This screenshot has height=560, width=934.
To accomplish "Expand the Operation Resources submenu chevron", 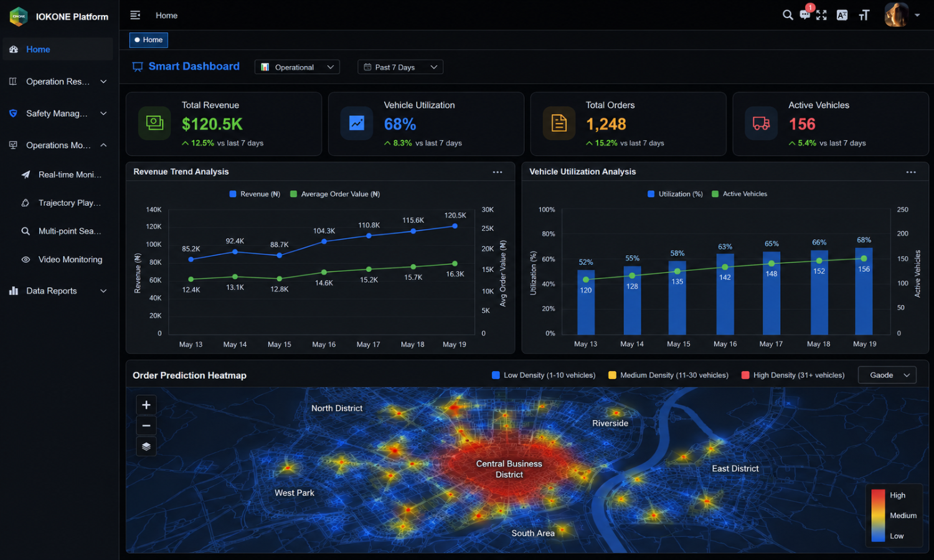I will click(x=103, y=82).
